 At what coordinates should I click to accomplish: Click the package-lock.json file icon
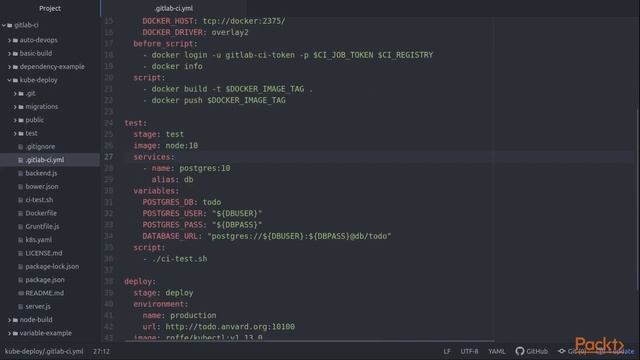tap(20, 267)
